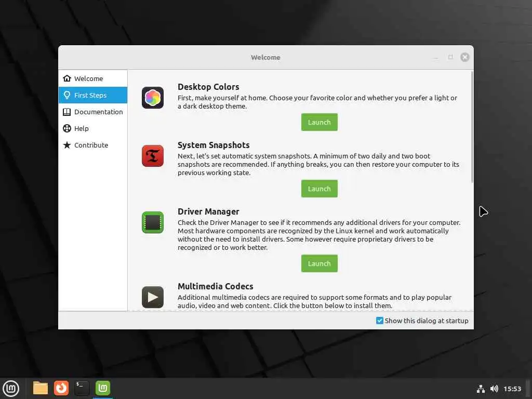
Task: Click the home icon beside Welcome
Action: [67, 78]
